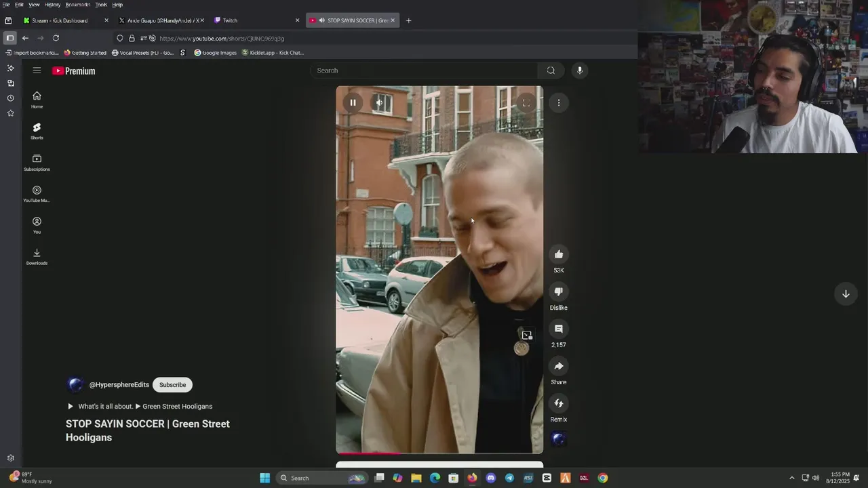Open sidebar bookmarks star icon
Image resolution: width=868 pixels, height=488 pixels.
(x=10, y=113)
